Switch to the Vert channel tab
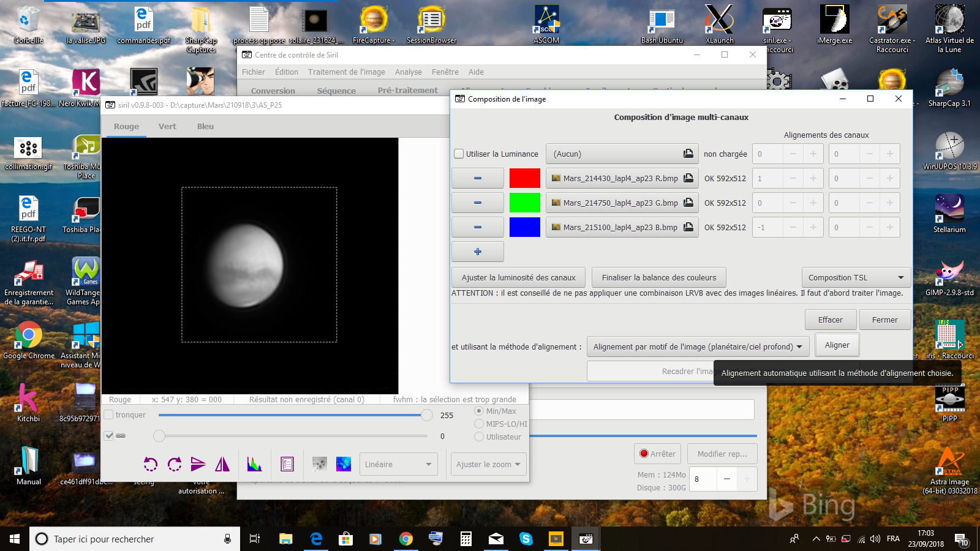Viewport: 980px width, 551px height. [167, 127]
